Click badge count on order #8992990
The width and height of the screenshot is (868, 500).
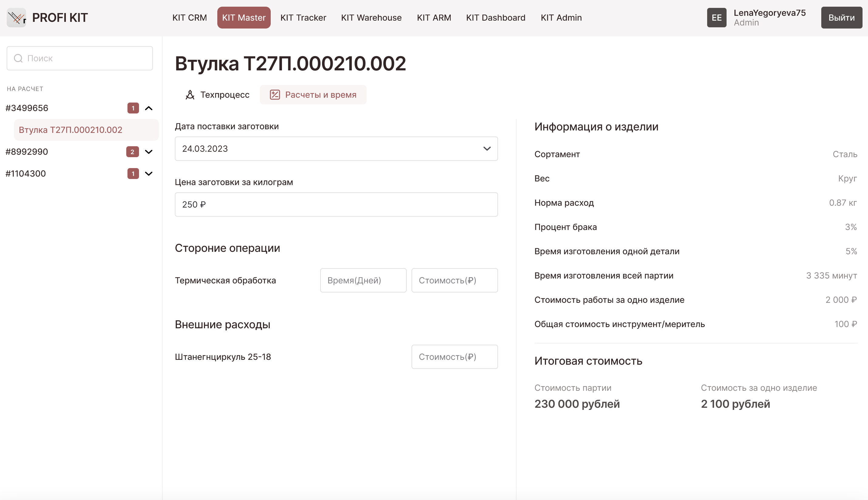tap(132, 152)
